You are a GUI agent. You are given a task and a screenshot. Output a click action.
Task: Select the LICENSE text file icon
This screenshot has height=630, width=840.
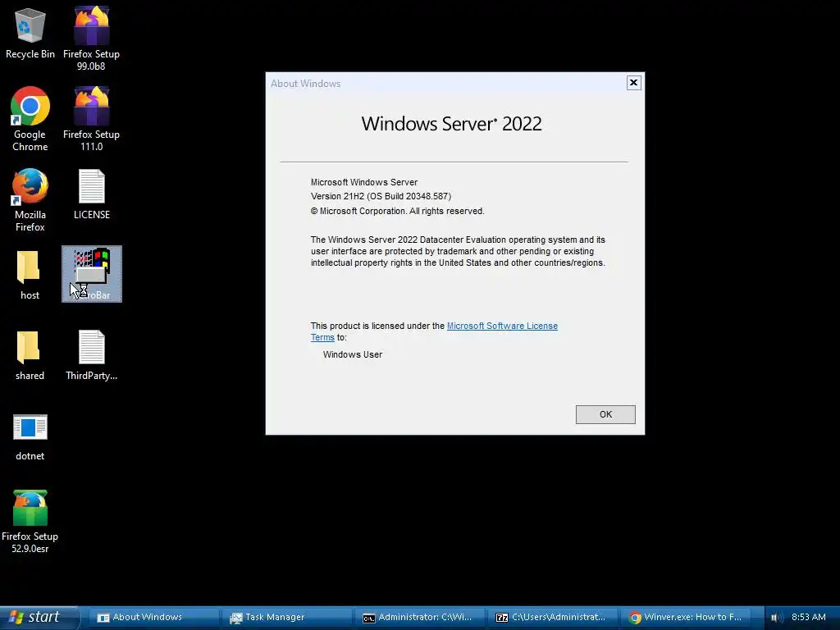tap(92, 194)
